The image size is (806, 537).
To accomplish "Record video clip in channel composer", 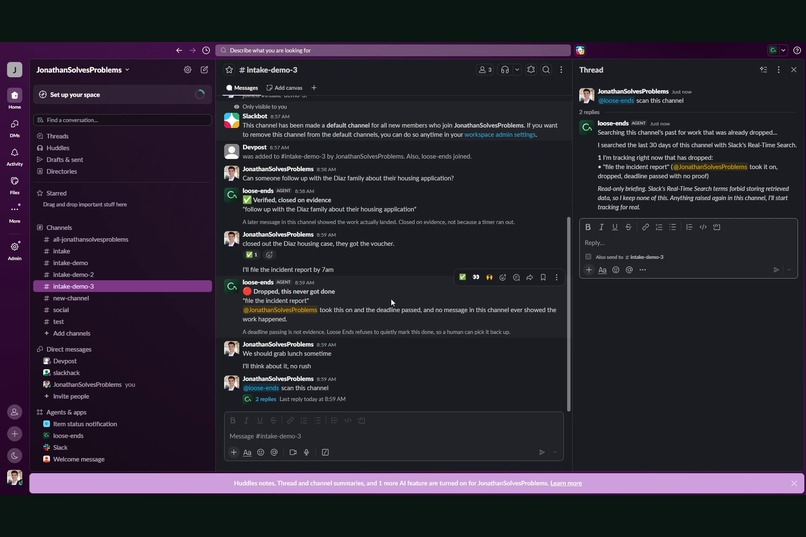I will point(292,452).
